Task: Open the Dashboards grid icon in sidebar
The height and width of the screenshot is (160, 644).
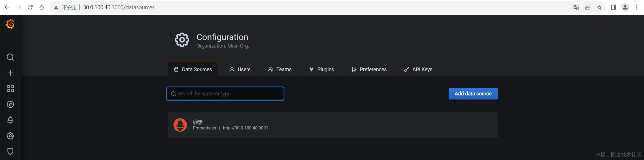Action: pos(10,89)
